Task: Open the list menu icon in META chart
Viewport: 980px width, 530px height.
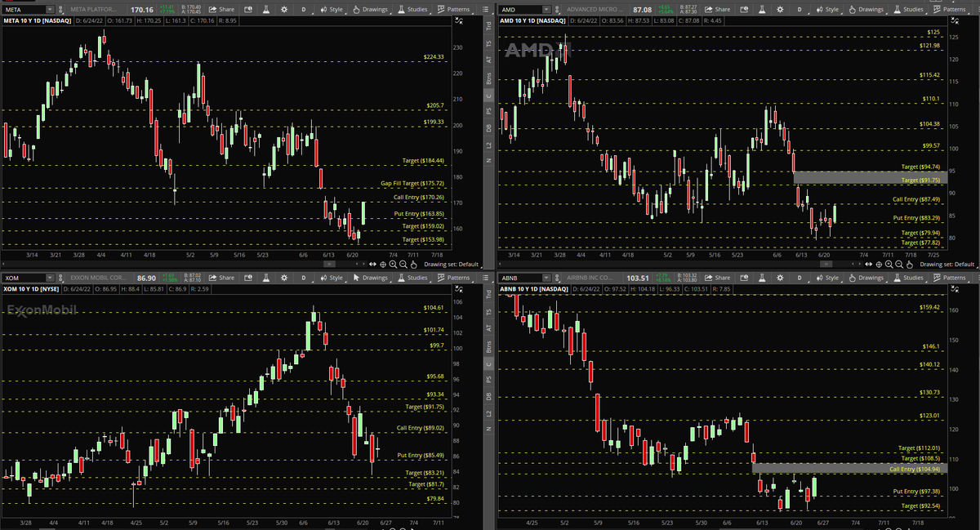Action: coord(484,9)
